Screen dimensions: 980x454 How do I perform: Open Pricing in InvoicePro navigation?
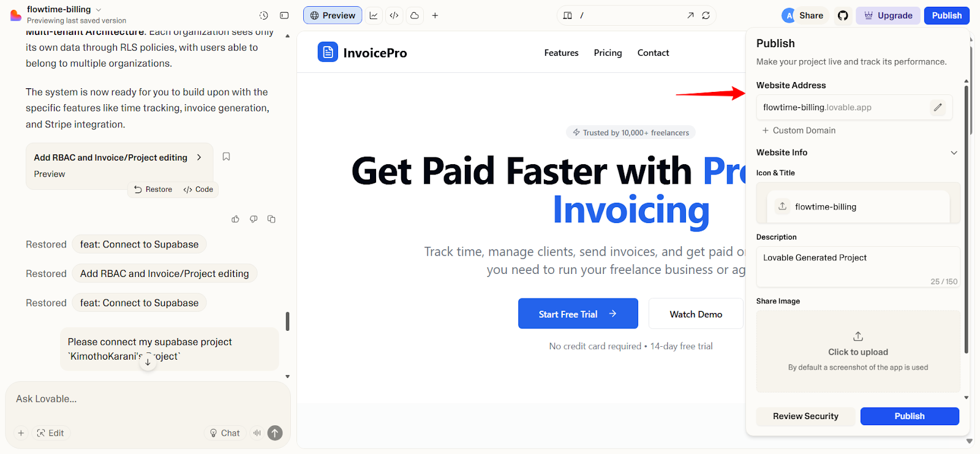point(608,53)
